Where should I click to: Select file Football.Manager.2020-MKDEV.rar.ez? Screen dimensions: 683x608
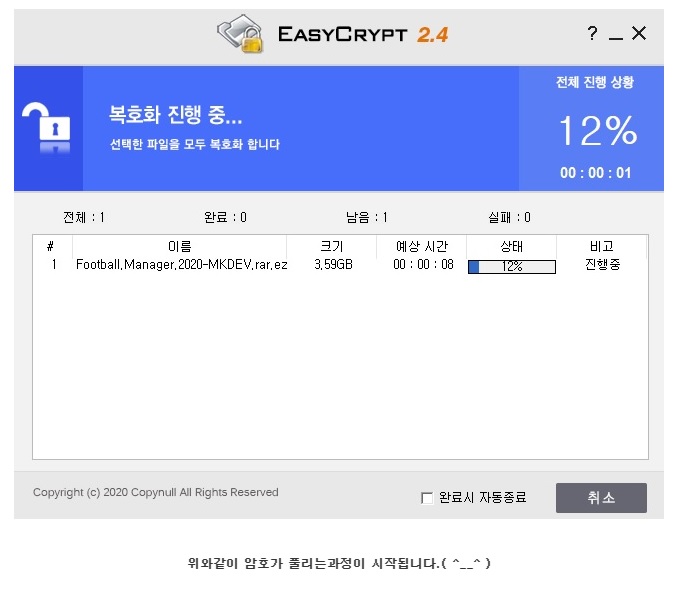tap(182, 264)
